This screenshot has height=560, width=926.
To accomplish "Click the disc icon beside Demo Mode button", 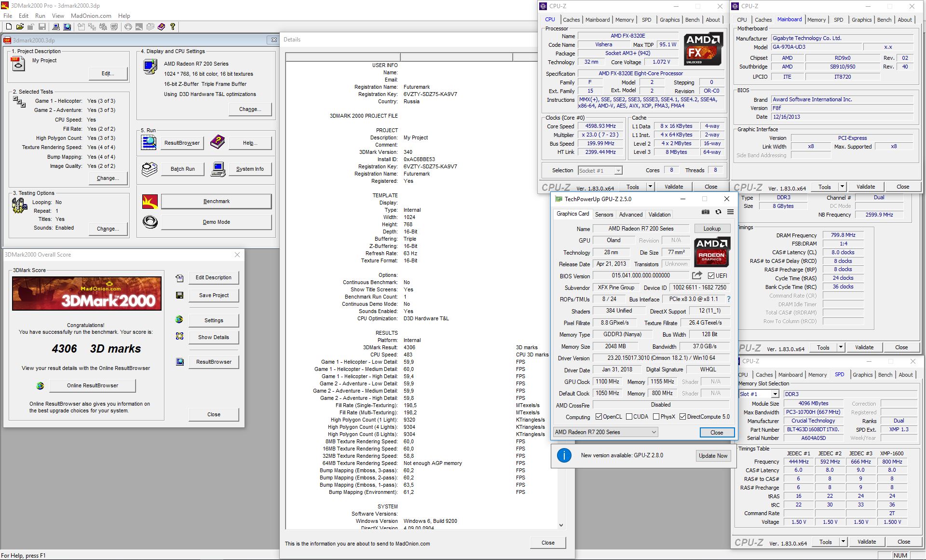I will click(150, 222).
